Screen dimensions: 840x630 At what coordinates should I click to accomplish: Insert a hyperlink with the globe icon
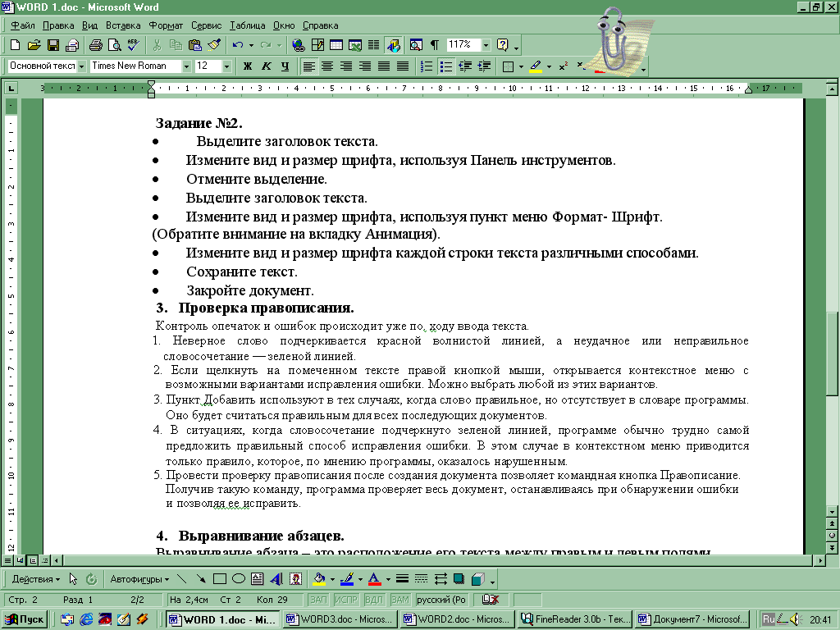[x=299, y=45]
